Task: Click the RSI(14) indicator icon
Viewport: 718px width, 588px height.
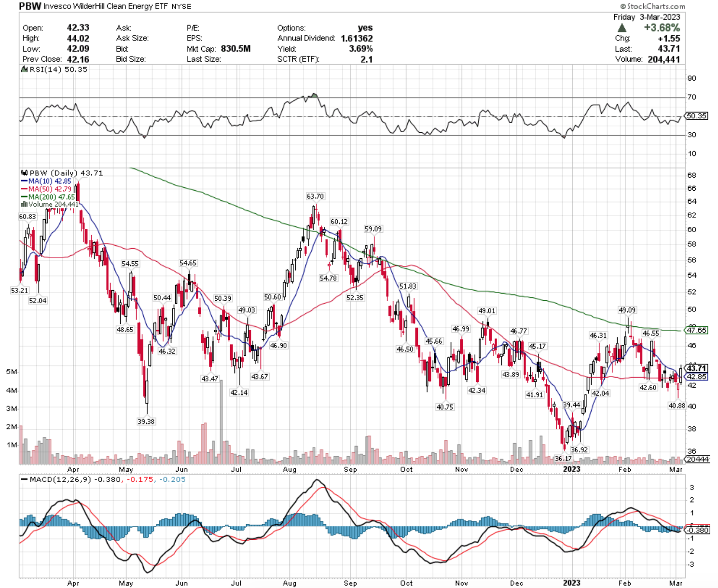Action: [x=24, y=70]
